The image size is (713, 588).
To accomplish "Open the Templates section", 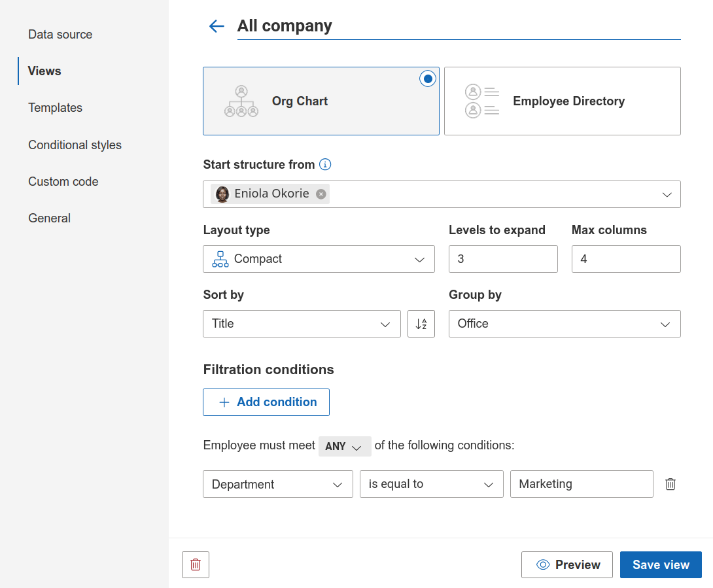I will pos(55,108).
